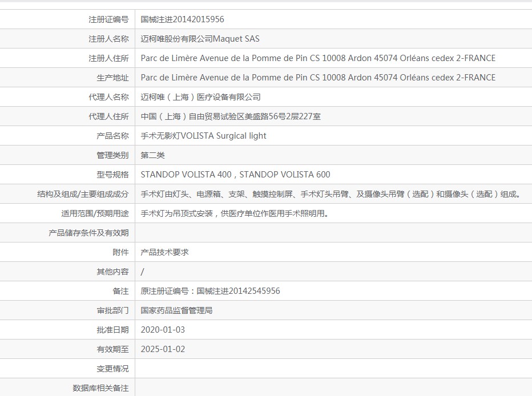The height and width of the screenshot is (396, 532).
Task: Open the 产品技术要求 attachment
Action: point(164,252)
